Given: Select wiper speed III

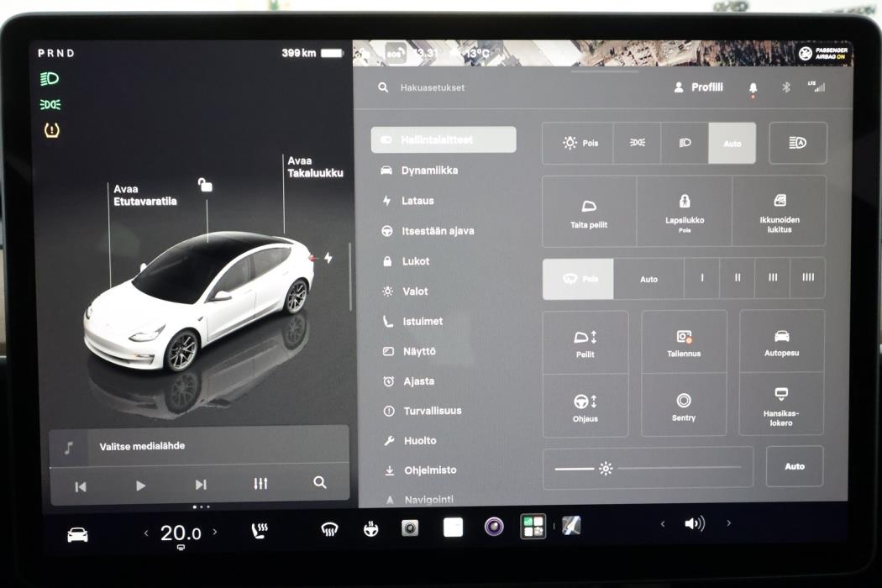Looking at the screenshot, I should tap(772, 278).
